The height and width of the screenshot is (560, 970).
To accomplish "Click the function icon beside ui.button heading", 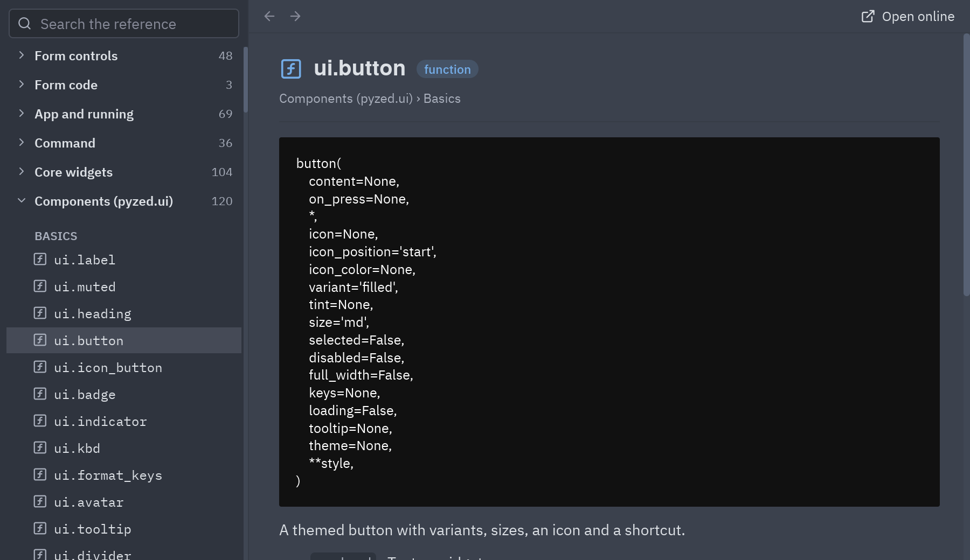I will click(x=291, y=69).
